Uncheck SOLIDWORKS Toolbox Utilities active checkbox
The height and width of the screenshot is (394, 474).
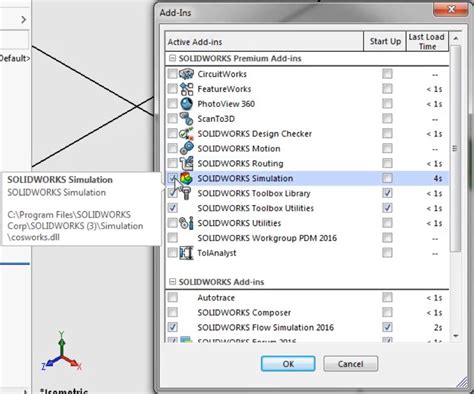pos(172,208)
